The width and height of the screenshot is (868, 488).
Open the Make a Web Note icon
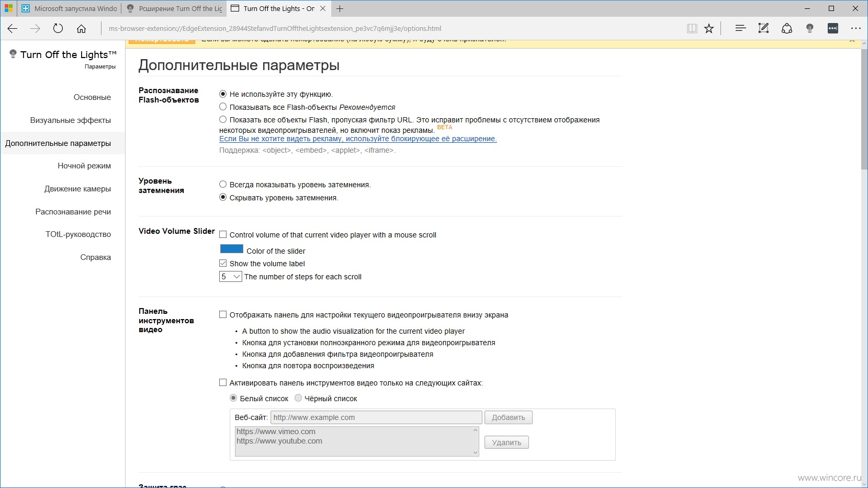point(763,29)
